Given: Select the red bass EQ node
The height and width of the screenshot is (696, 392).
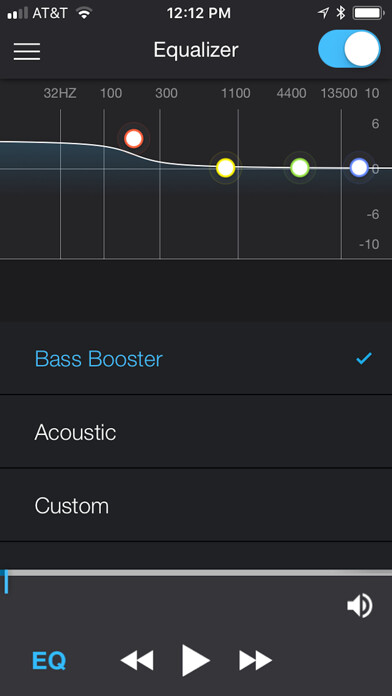Looking at the screenshot, I should pyautogui.click(x=134, y=139).
